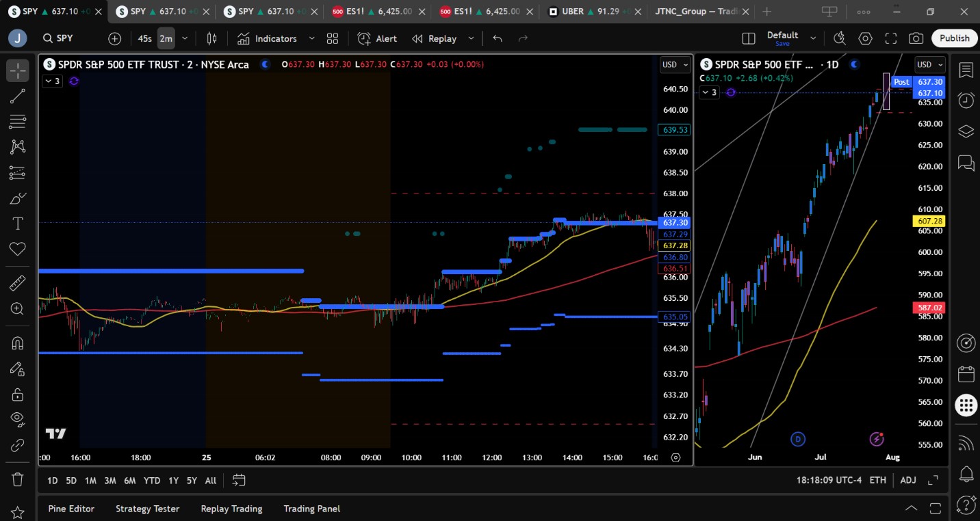The height and width of the screenshot is (521, 980).
Task: Open the chats panel in the right sidebar
Action: click(966, 162)
